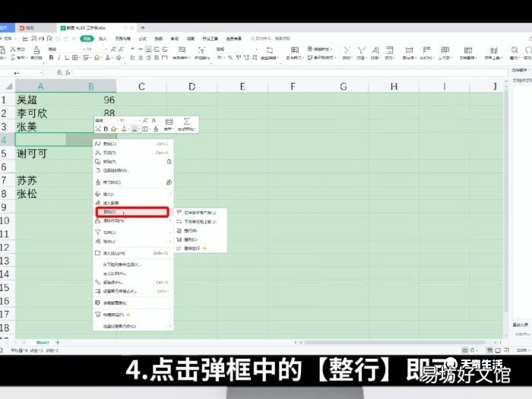
Task: Click Redo in the quick access bar
Action: pyautogui.click(x=66, y=39)
